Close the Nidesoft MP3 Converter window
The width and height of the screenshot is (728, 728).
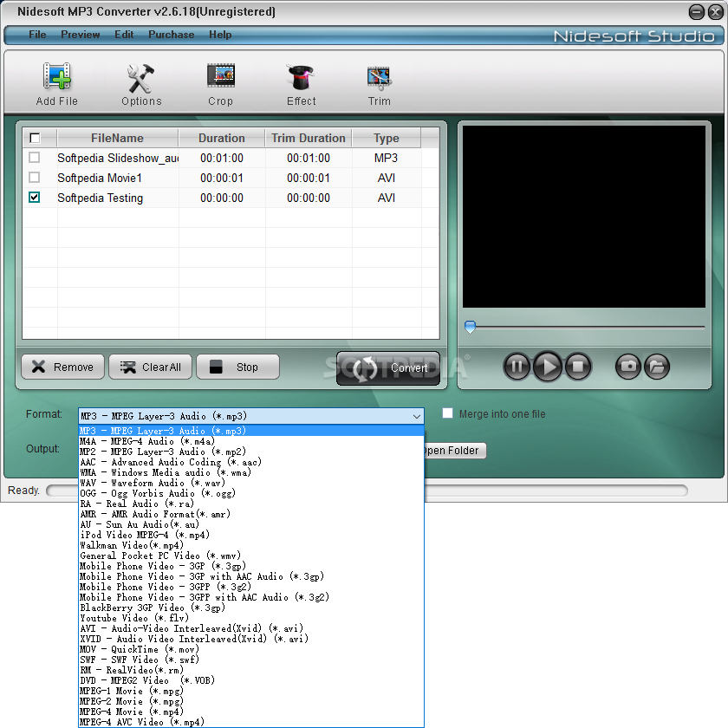coord(716,11)
